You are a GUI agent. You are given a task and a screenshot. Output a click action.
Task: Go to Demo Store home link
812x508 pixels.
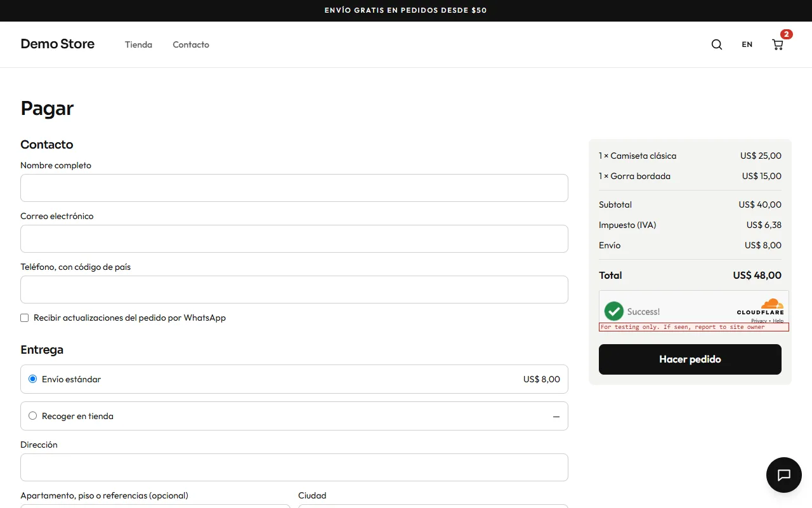click(58, 44)
